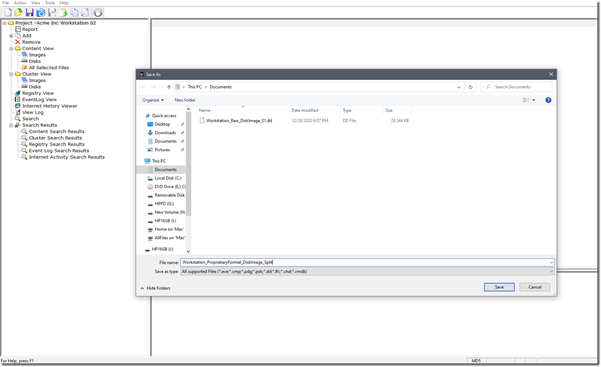Click the Save button
This screenshot has width=601, height=367.
pos(499,287)
